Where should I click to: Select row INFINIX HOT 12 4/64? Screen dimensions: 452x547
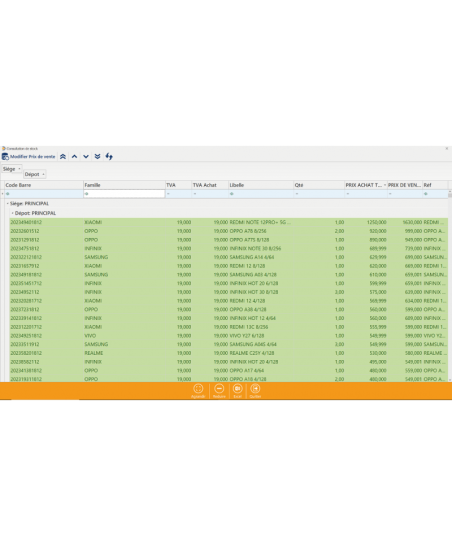pyautogui.click(x=228, y=318)
